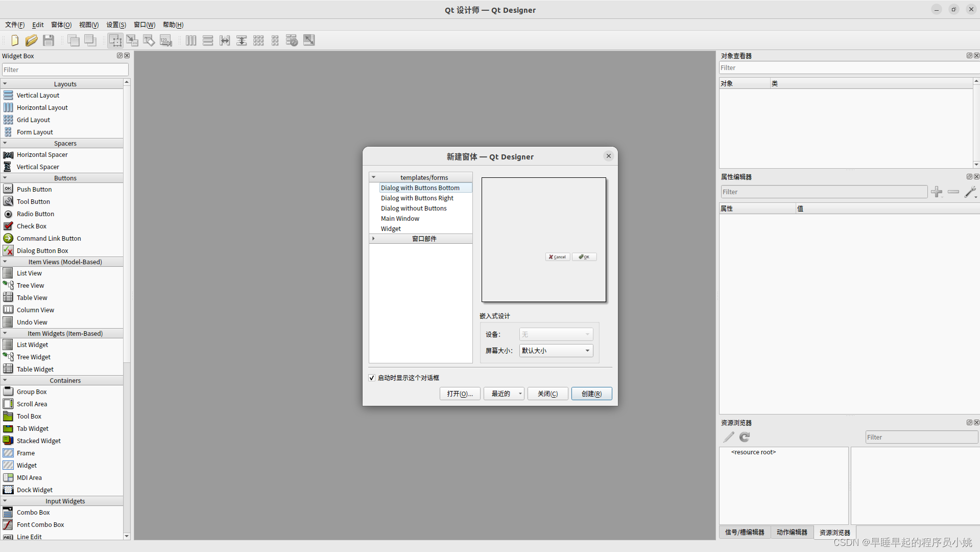Click the edit resources pencil icon
The image size is (980, 552).
pos(729,437)
